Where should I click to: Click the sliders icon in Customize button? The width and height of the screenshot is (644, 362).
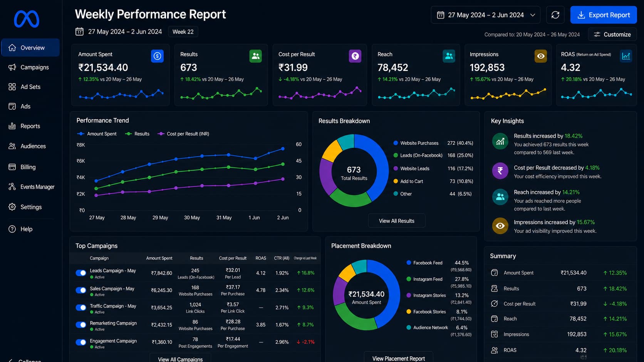click(x=597, y=34)
